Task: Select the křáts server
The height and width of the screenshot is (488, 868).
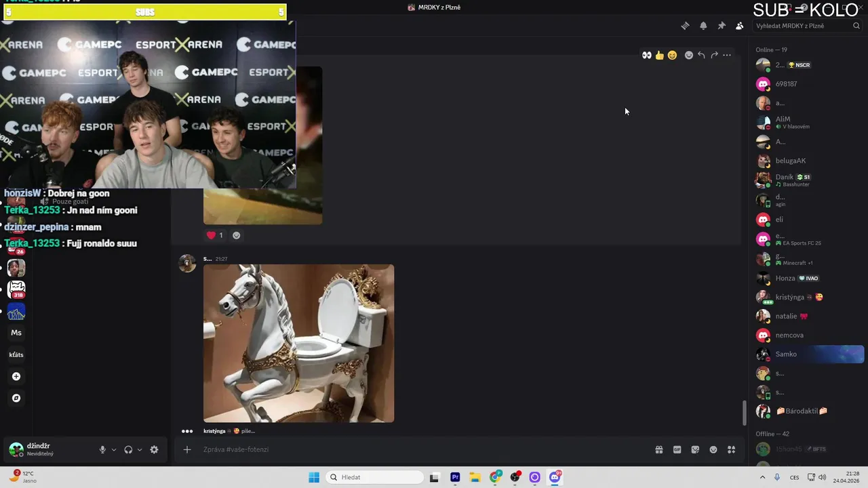Action: point(16,354)
